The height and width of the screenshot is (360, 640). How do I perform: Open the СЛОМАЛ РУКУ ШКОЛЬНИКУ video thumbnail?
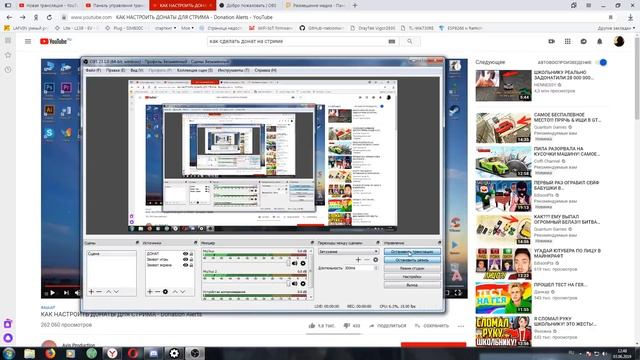click(504, 331)
